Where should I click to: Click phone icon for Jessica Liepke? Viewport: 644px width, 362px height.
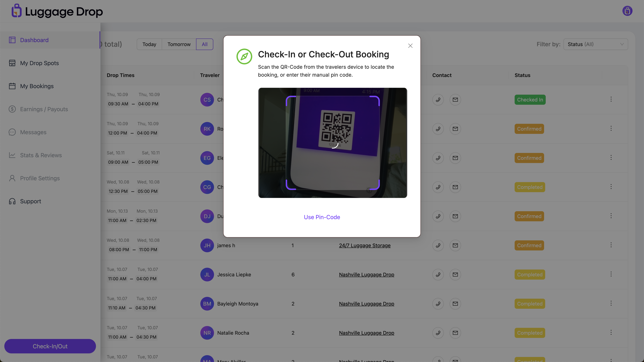(438, 275)
